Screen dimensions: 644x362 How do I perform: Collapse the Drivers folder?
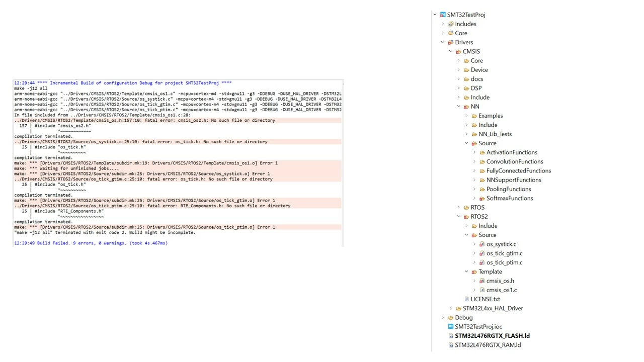click(443, 42)
